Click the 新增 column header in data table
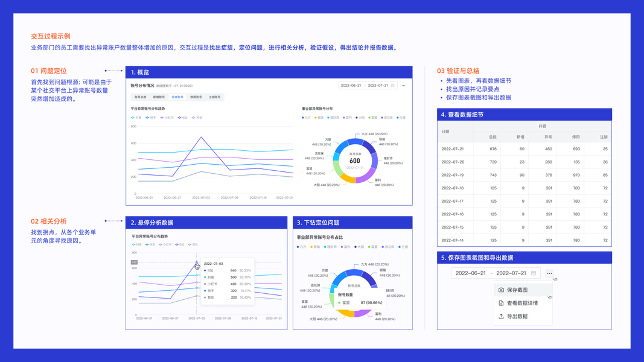This screenshot has width=644, height=362. pos(520,137)
